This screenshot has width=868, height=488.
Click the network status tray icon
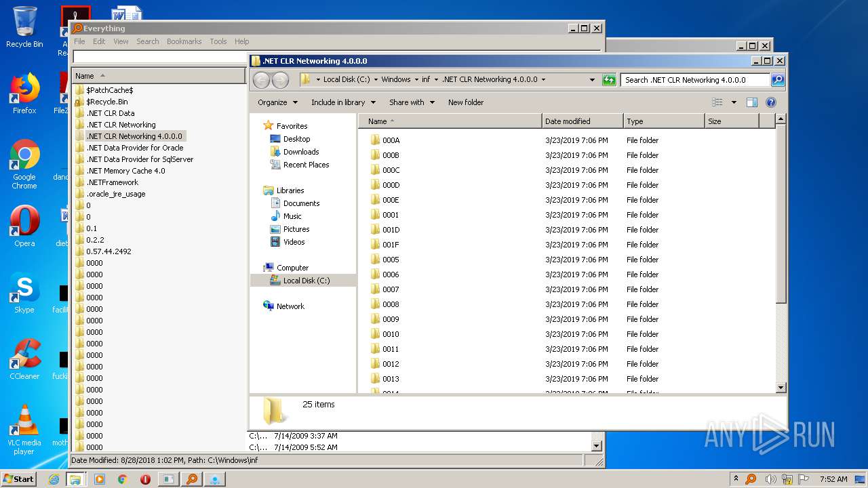pos(788,479)
